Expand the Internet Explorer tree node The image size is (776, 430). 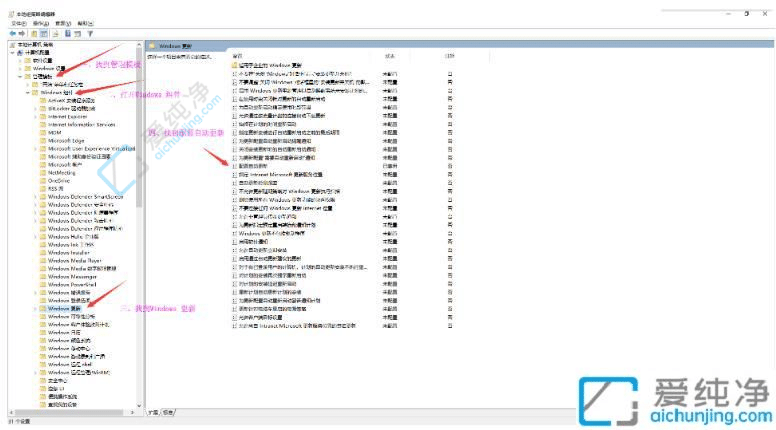pyautogui.click(x=36, y=117)
